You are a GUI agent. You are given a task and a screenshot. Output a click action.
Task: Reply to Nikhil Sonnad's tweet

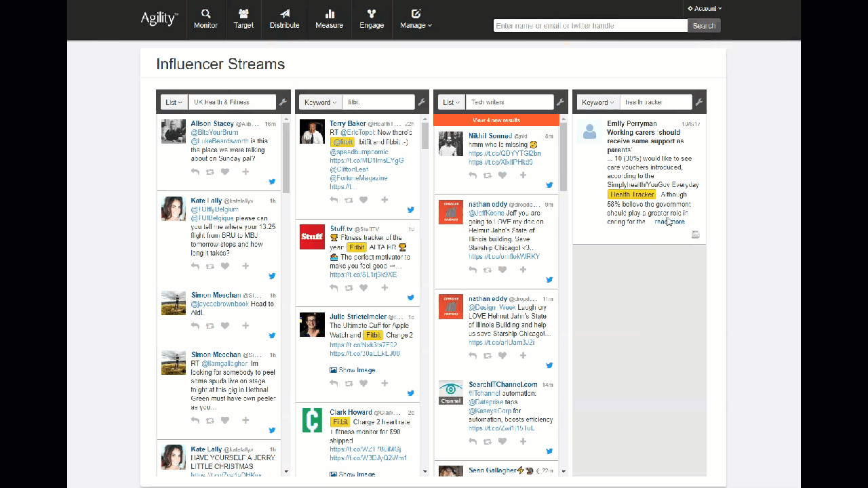click(x=473, y=176)
